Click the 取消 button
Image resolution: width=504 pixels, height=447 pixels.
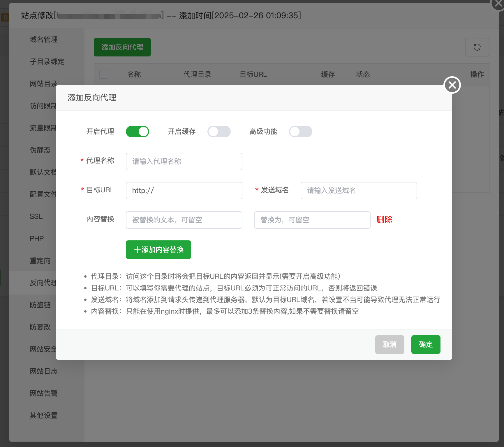coord(390,345)
